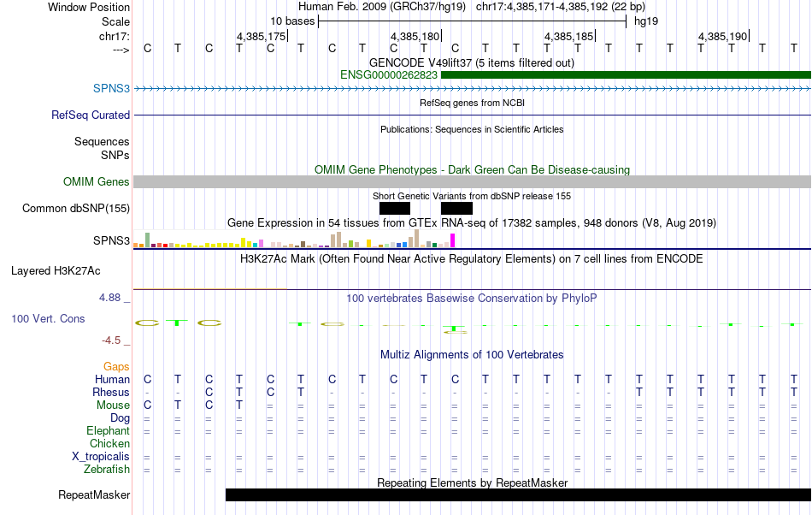This screenshot has height=515, width=812.
Task: Open Publications: Sequences in Scientific Articles title
Action: click(x=472, y=129)
